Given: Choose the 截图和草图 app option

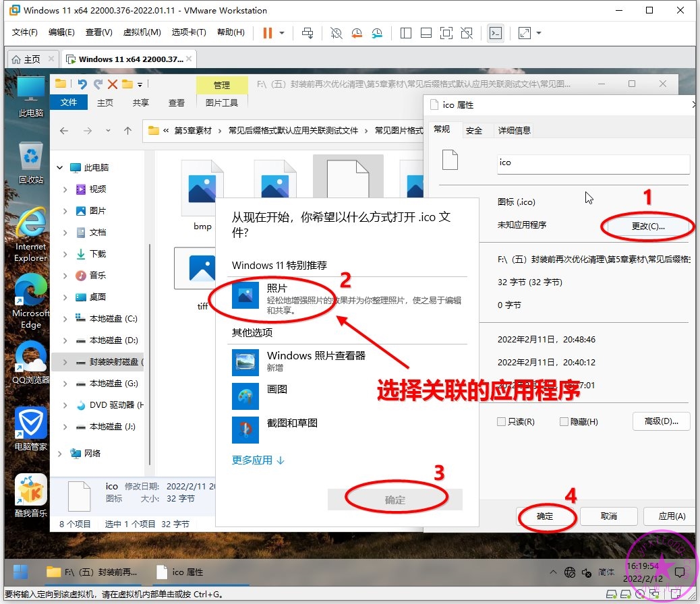Looking at the screenshot, I should tap(348, 429).
